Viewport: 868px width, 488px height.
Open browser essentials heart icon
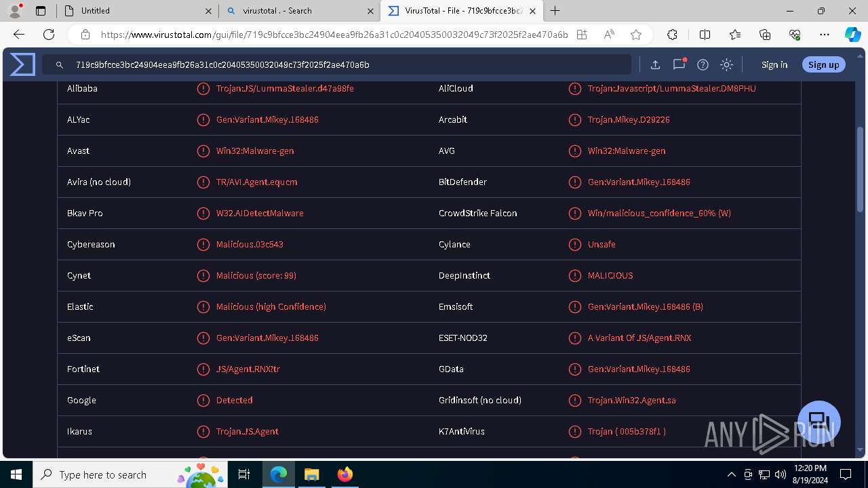coord(795,35)
